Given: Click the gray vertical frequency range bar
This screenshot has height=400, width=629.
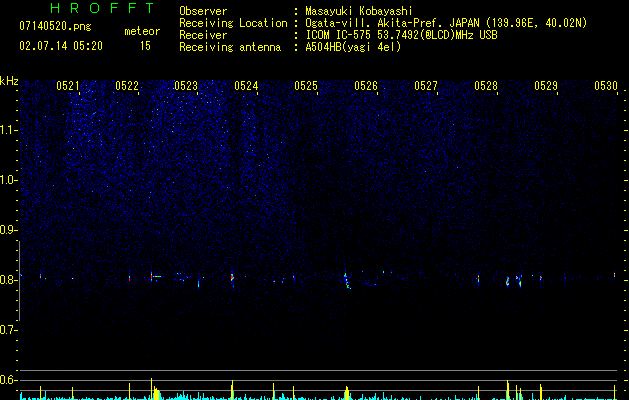Looking at the screenshot, I should tap(19, 281).
